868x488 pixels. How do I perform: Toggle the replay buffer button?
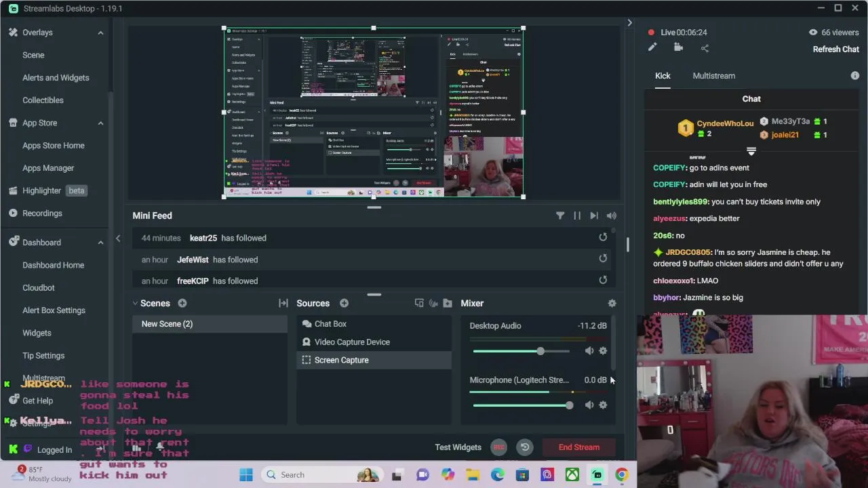524,447
